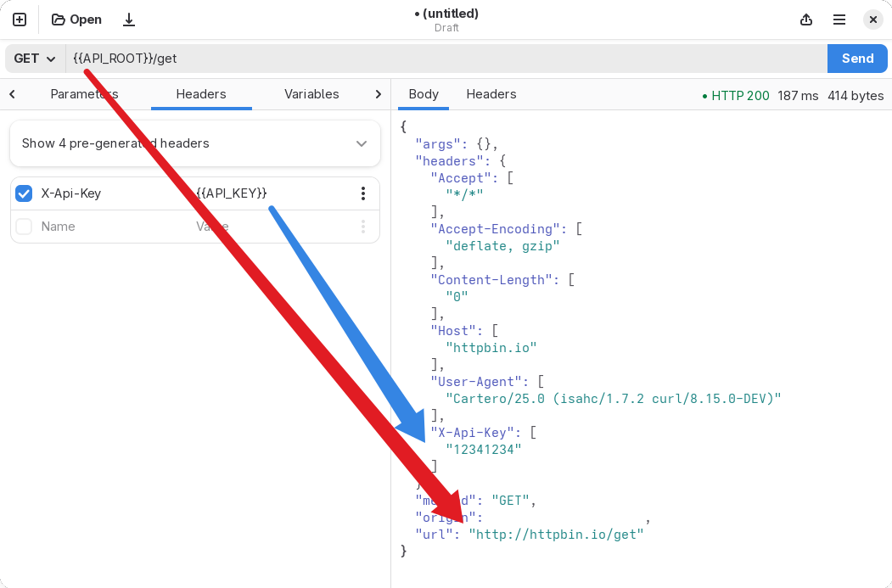
Task: Click the dimmed options icon on empty header row
Action: click(363, 226)
